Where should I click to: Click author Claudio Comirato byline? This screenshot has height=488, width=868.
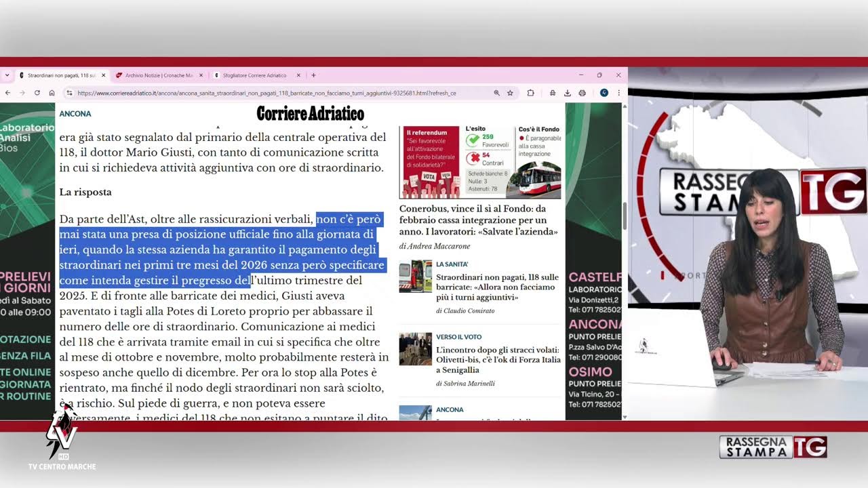point(465,310)
